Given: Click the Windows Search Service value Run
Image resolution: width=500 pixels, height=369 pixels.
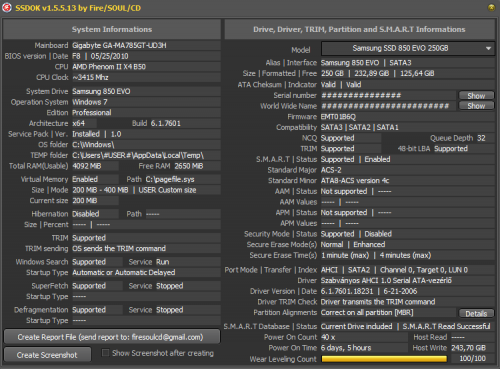Looking at the screenshot, I should tap(163, 262).
